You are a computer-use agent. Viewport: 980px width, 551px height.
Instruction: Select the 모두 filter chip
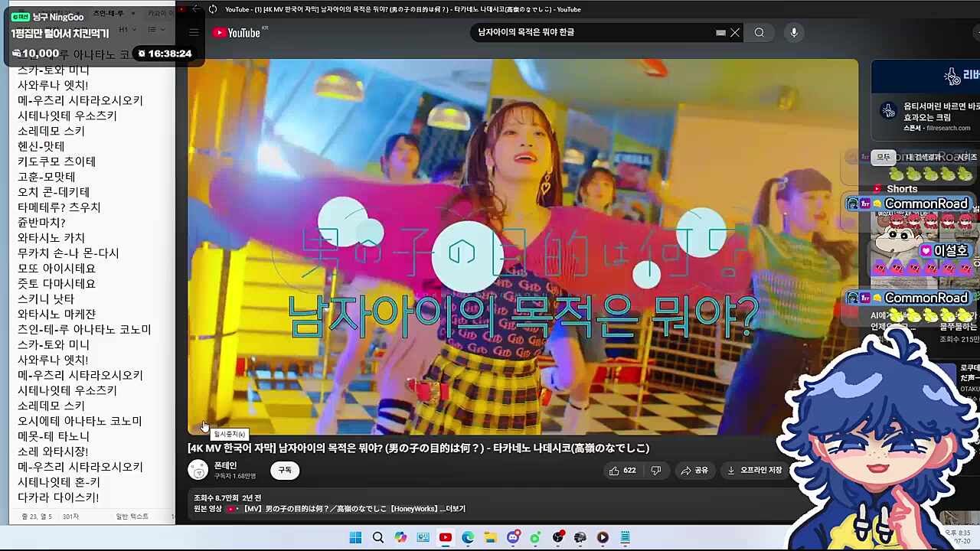coord(884,157)
